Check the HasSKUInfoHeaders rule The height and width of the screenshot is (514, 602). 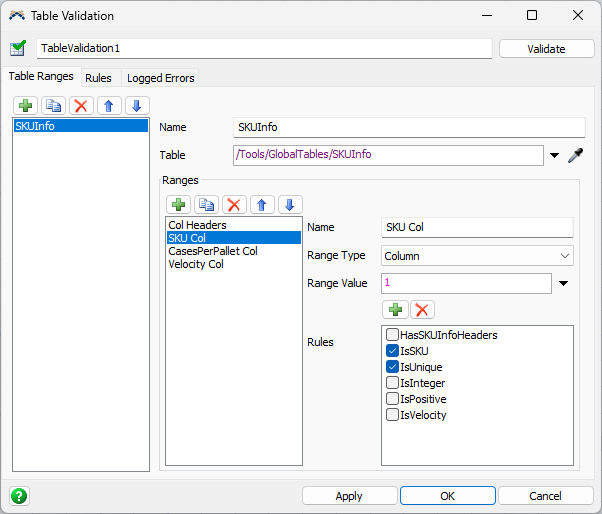tap(393, 335)
